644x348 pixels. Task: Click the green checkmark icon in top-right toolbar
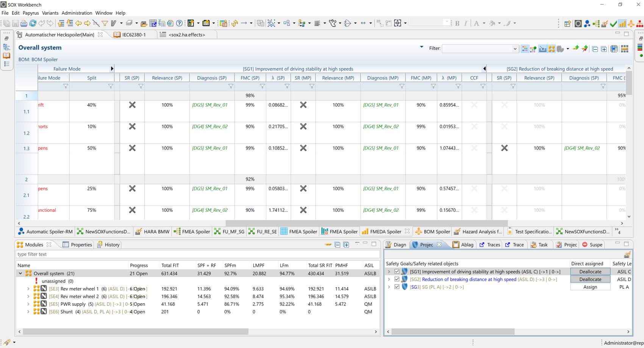click(613, 23)
